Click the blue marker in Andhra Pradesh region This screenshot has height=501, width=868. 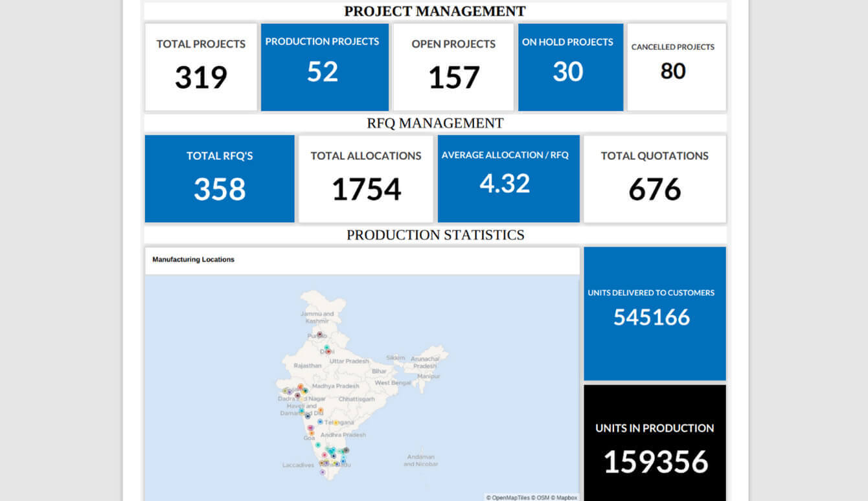(319, 421)
